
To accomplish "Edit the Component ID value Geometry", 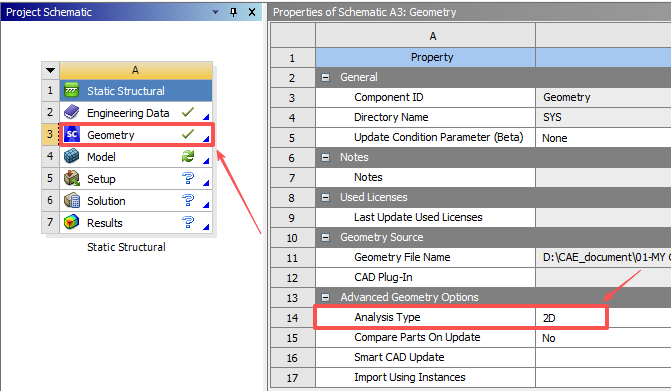I will tap(603, 98).
